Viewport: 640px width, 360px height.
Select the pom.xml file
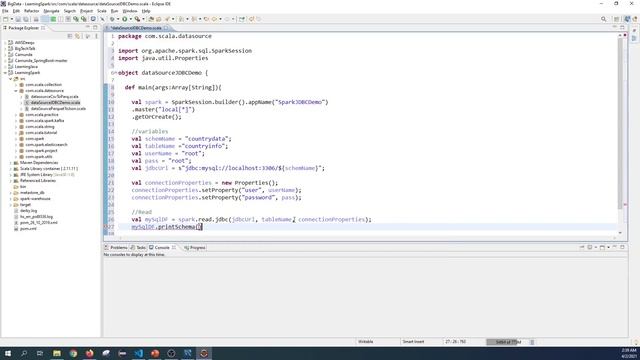(28, 229)
